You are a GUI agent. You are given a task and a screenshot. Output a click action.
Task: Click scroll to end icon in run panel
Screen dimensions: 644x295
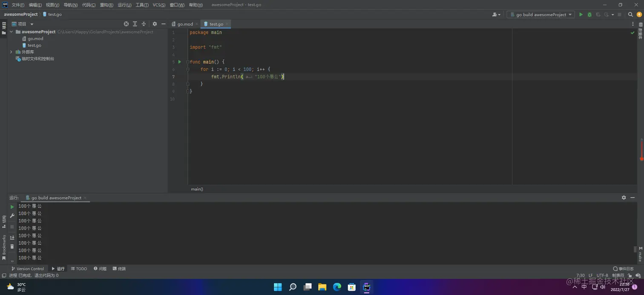12,237
